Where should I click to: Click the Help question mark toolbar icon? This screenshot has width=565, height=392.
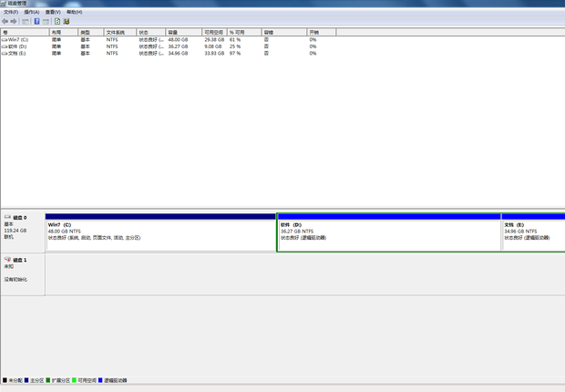(36, 21)
